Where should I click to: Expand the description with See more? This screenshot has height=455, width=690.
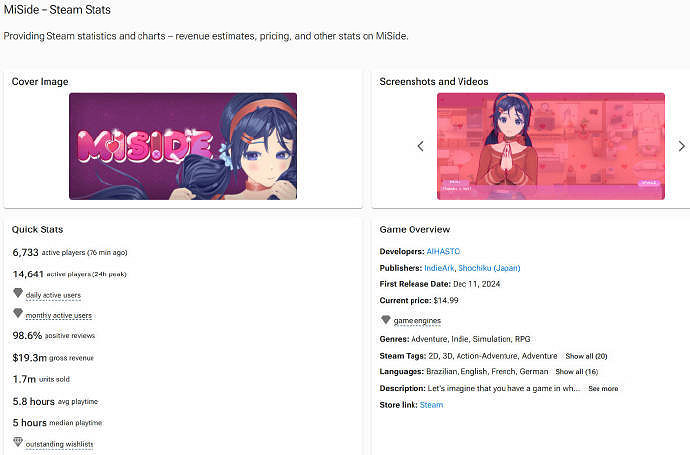tap(602, 388)
